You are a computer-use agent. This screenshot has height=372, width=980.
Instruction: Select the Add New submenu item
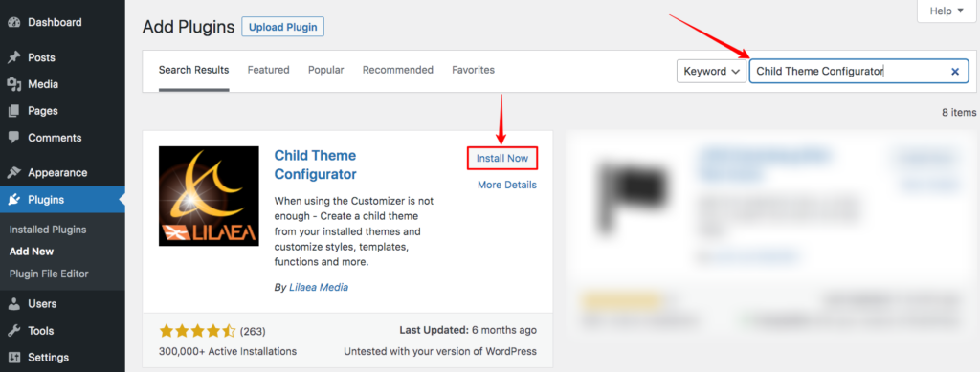click(x=32, y=252)
